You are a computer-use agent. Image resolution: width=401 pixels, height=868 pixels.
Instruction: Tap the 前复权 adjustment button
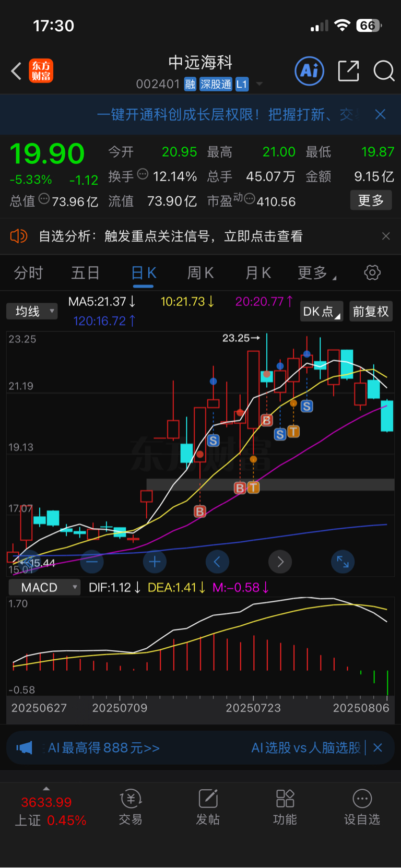pyautogui.click(x=371, y=312)
